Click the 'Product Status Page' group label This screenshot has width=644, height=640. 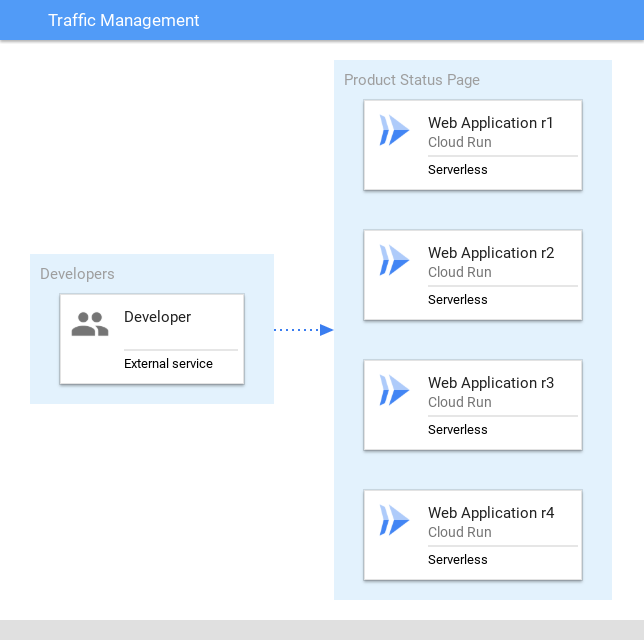click(x=412, y=80)
